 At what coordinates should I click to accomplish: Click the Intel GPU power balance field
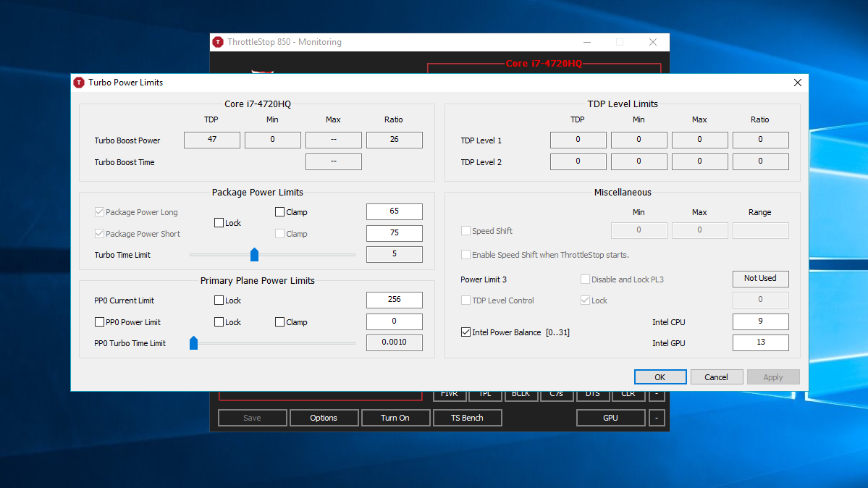pyautogui.click(x=760, y=342)
